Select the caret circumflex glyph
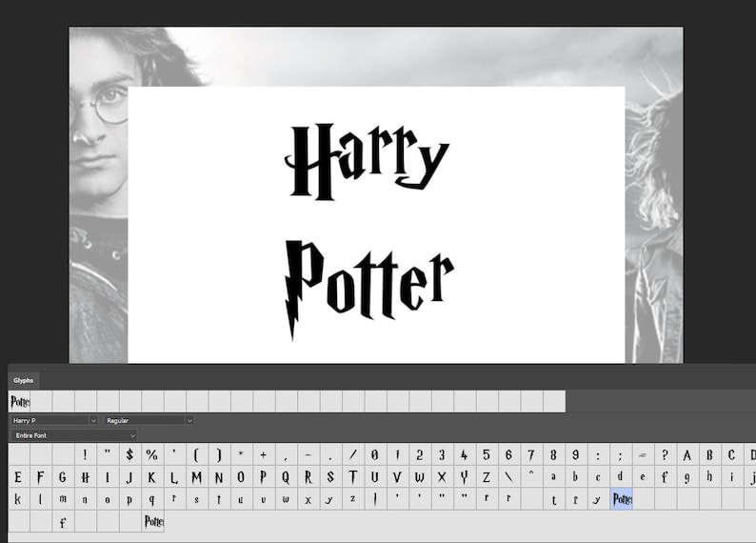Screen dimensions: 756x543 (531, 477)
